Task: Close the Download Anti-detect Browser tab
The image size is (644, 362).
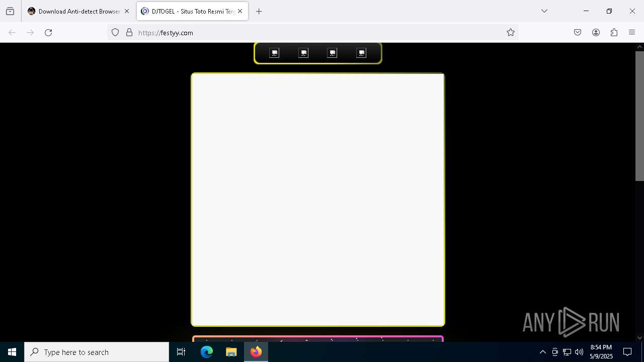Action: [x=127, y=11]
